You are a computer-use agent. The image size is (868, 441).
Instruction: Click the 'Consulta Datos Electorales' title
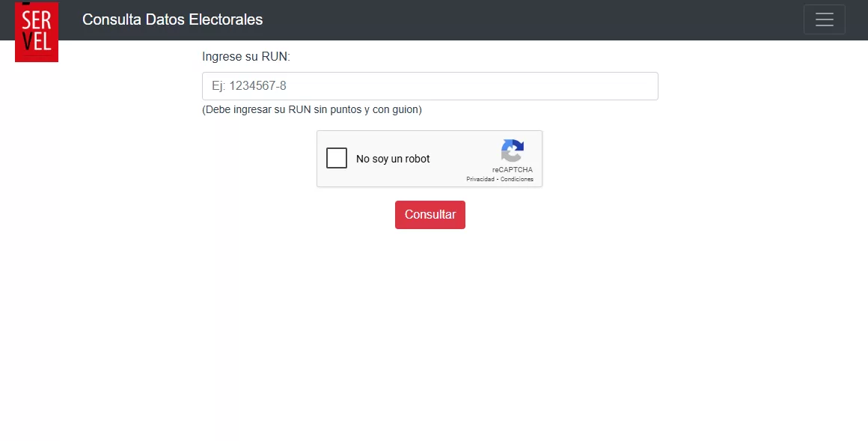(173, 19)
